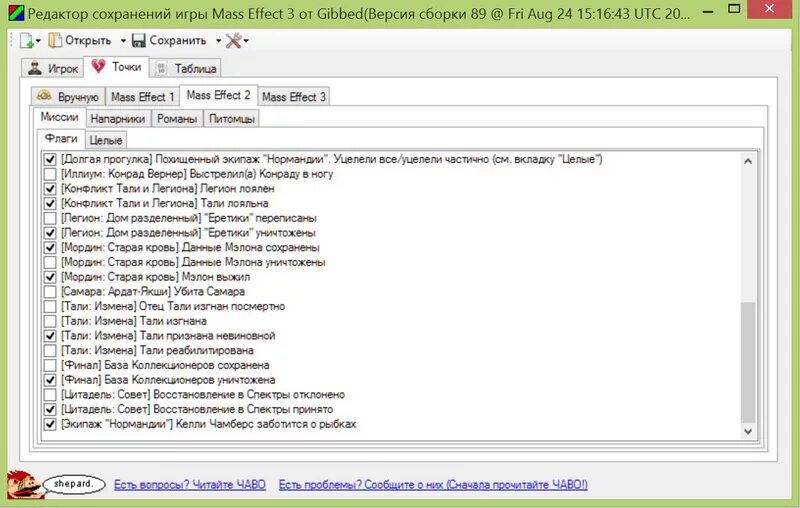
Task: Click the table icon on Таблица tab
Action: 161,68
